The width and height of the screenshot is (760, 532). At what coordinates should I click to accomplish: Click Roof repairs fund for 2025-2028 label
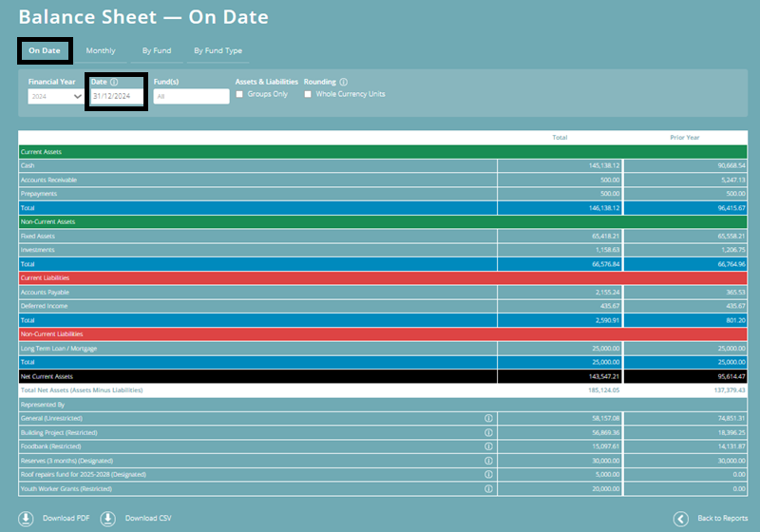(x=83, y=474)
